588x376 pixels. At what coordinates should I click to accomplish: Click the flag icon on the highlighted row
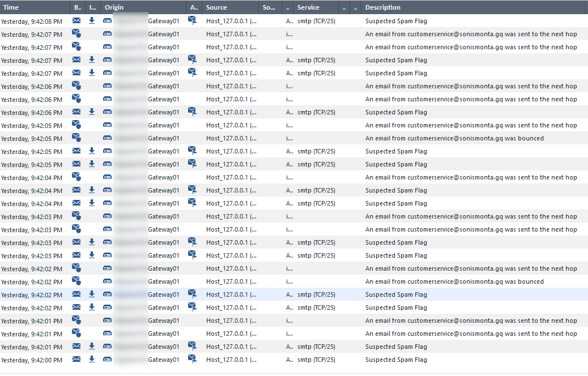(193, 294)
